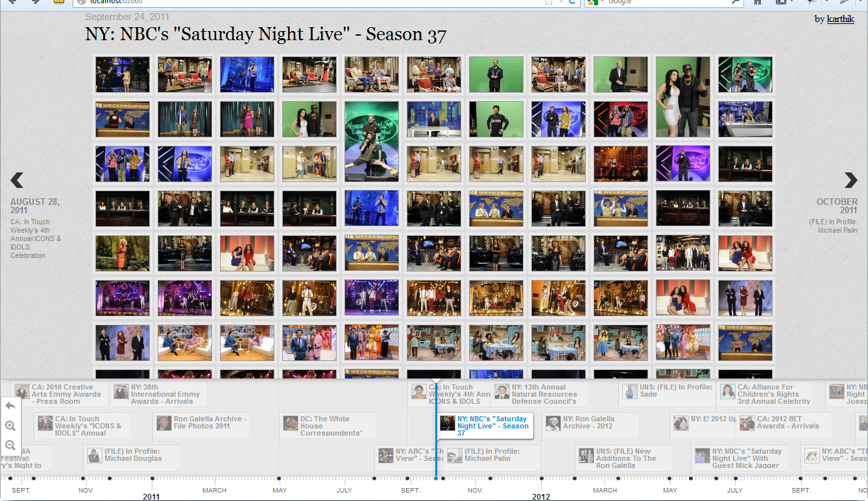Select Alliance For Children's Rights 3rd Annual event
Viewport: 868px width, 501px height.
(x=766, y=394)
